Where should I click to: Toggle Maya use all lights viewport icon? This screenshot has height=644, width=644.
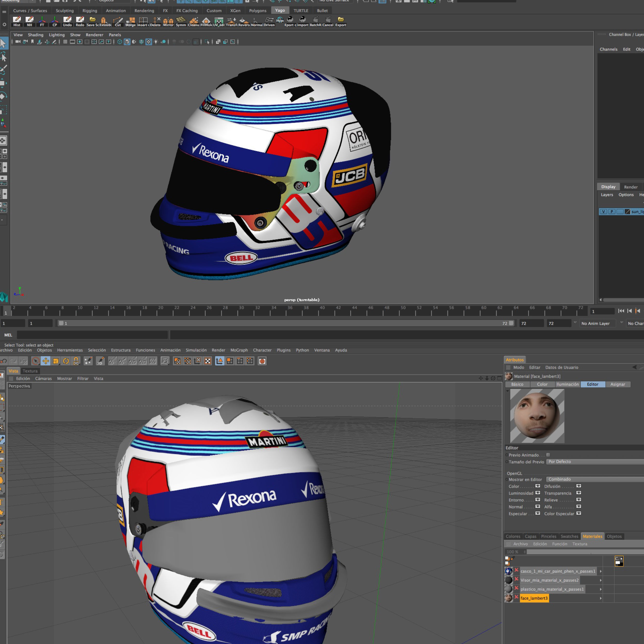(156, 42)
